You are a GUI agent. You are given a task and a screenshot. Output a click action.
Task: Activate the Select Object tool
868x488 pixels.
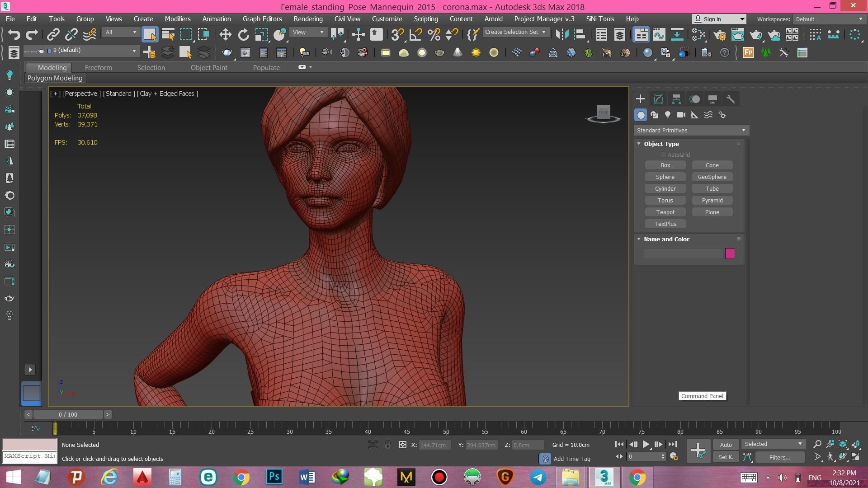(150, 34)
